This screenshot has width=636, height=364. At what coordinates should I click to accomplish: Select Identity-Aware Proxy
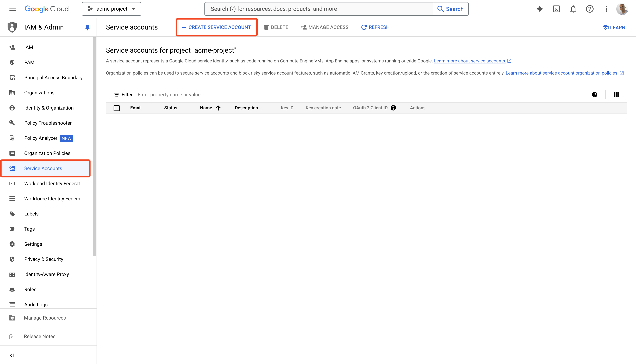point(46,274)
